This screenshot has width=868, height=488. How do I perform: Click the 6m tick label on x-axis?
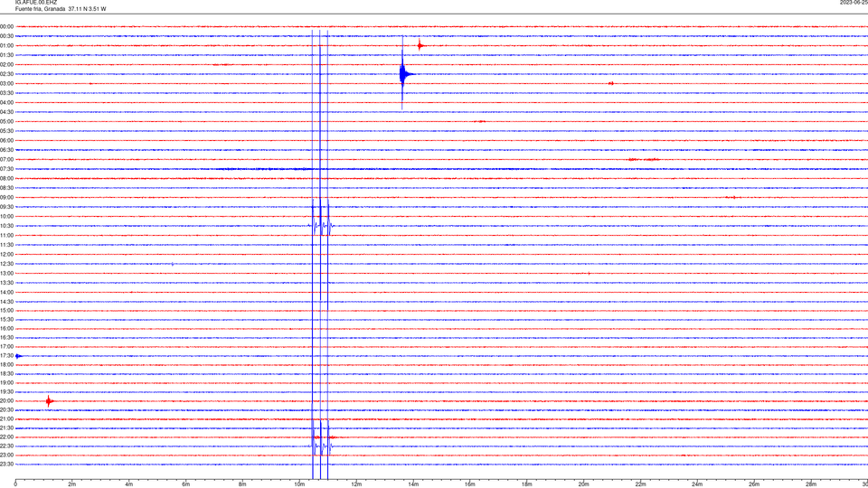(186, 484)
